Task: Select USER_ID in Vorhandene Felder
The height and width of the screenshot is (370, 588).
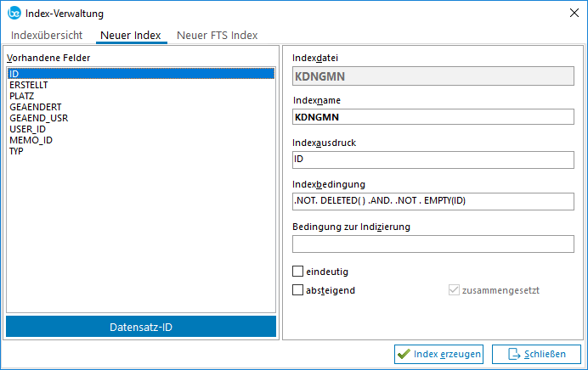Action: coord(26,130)
